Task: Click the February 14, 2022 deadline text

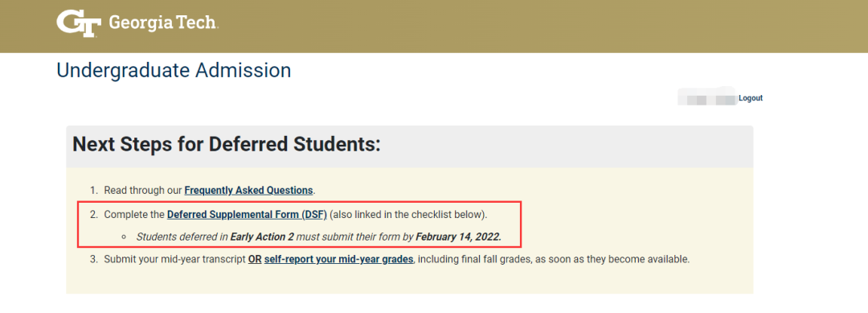Action: pos(458,237)
